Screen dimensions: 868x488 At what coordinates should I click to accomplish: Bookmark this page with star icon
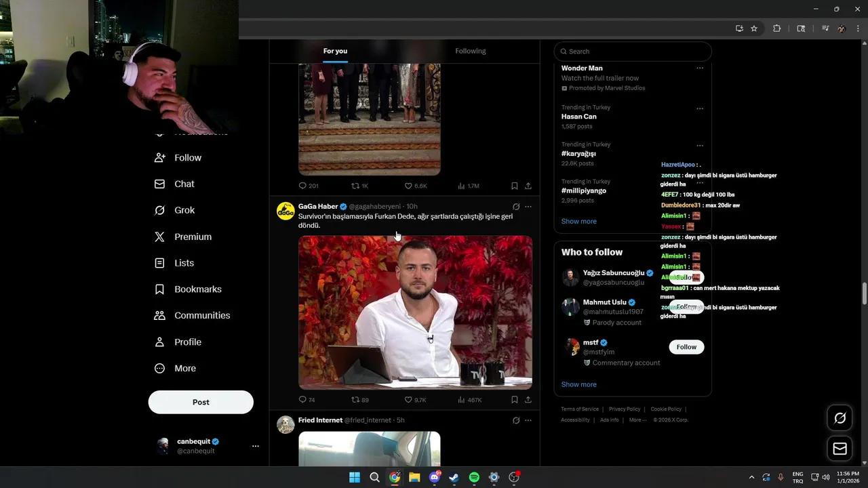pos(754,28)
